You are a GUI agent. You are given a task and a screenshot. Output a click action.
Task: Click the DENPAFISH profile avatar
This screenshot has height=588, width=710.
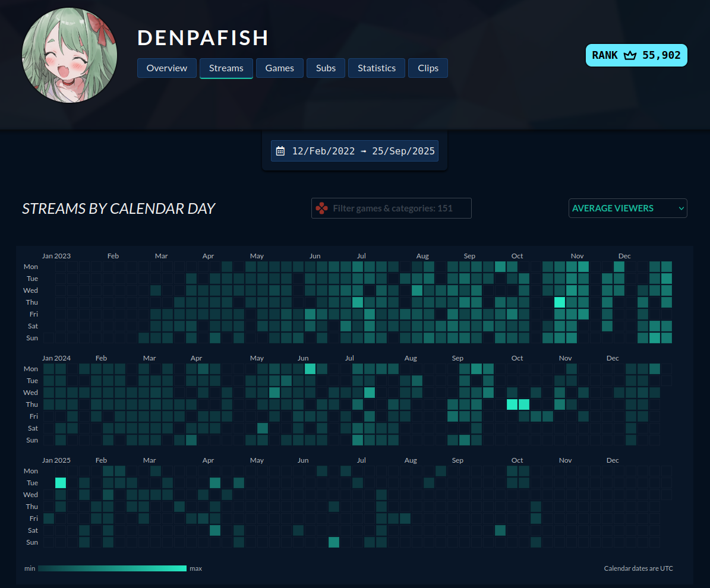tap(70, 55)
